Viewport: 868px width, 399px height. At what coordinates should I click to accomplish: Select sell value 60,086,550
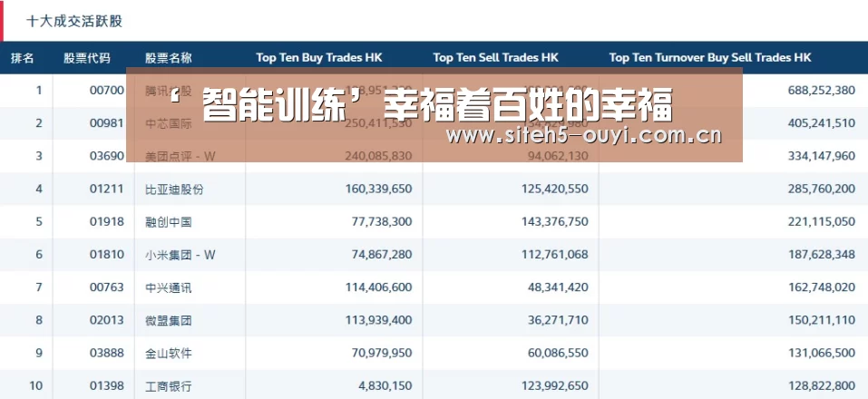558,353
